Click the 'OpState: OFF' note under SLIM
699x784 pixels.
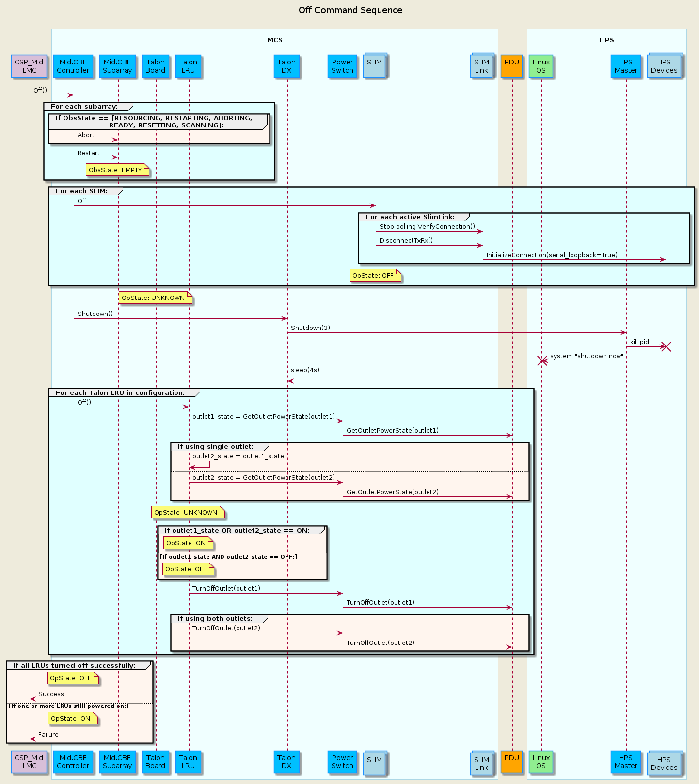tap(375, 276)
